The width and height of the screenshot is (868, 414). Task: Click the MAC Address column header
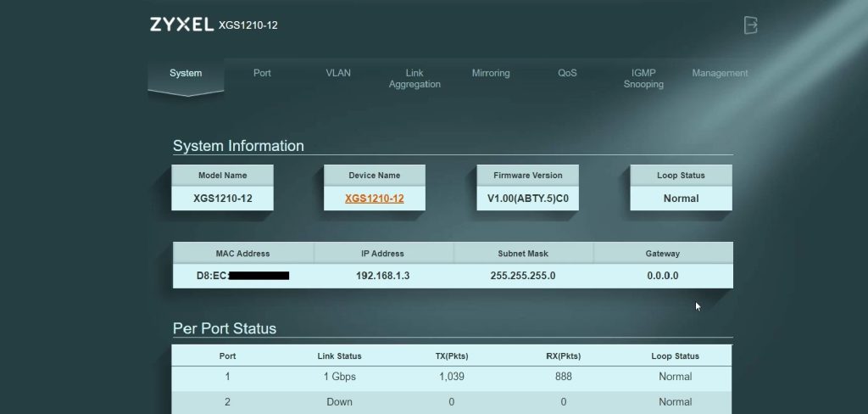click(242, 254)
